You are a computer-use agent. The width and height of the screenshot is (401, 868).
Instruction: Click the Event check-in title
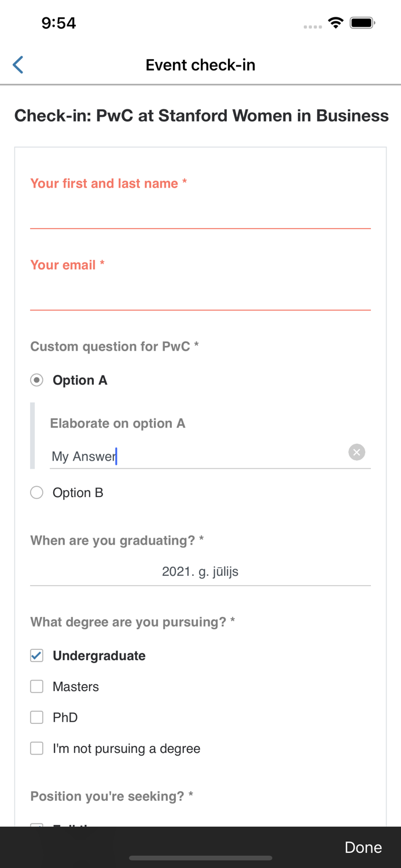[x=200, y=65]
